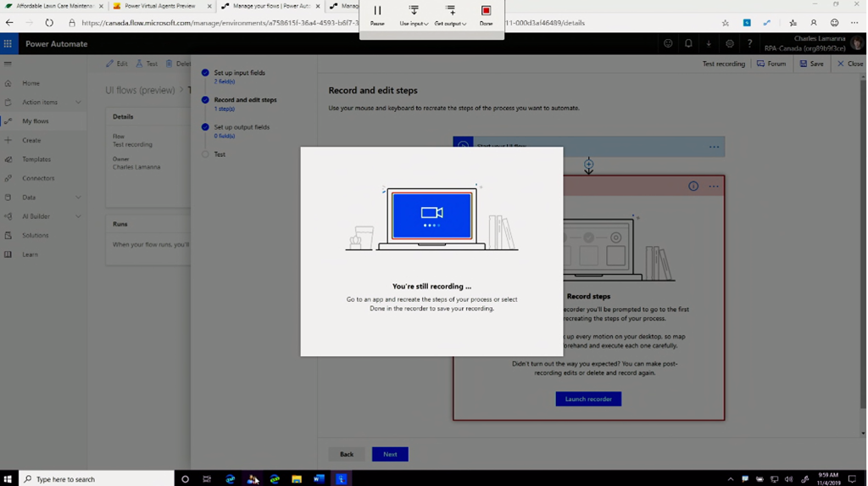Open the app launcher waffle icon

[x=8, y=44]
